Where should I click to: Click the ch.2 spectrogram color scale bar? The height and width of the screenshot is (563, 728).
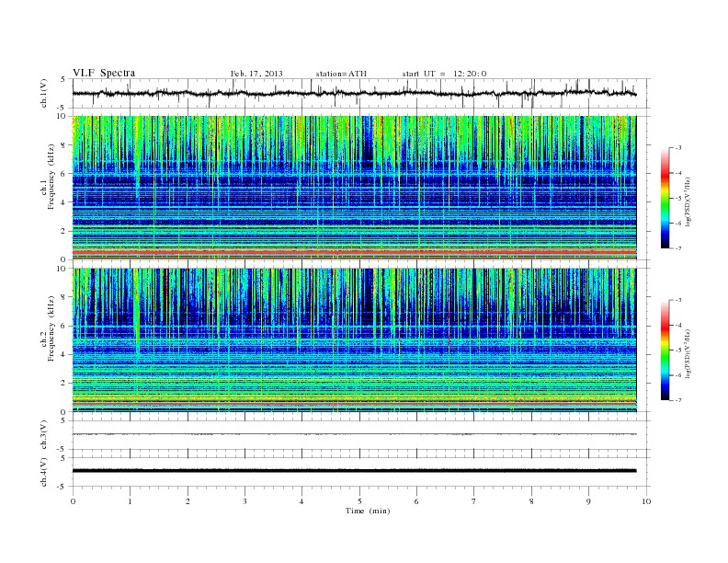coord(665,350)
